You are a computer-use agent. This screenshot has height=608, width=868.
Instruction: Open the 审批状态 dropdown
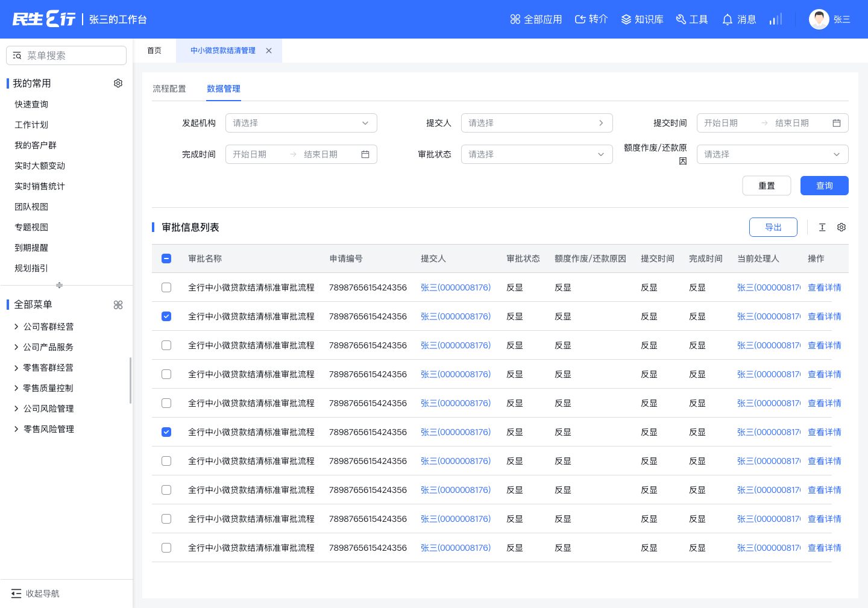tap(537, 154)
